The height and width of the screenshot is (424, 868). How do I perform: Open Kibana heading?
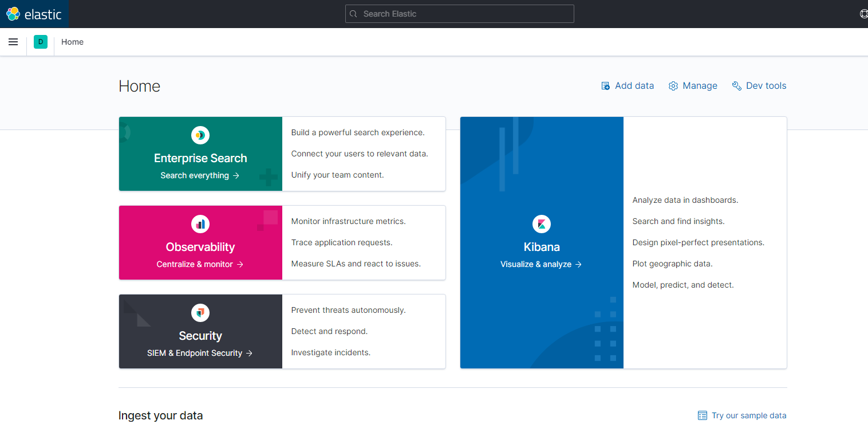point(542,247)
